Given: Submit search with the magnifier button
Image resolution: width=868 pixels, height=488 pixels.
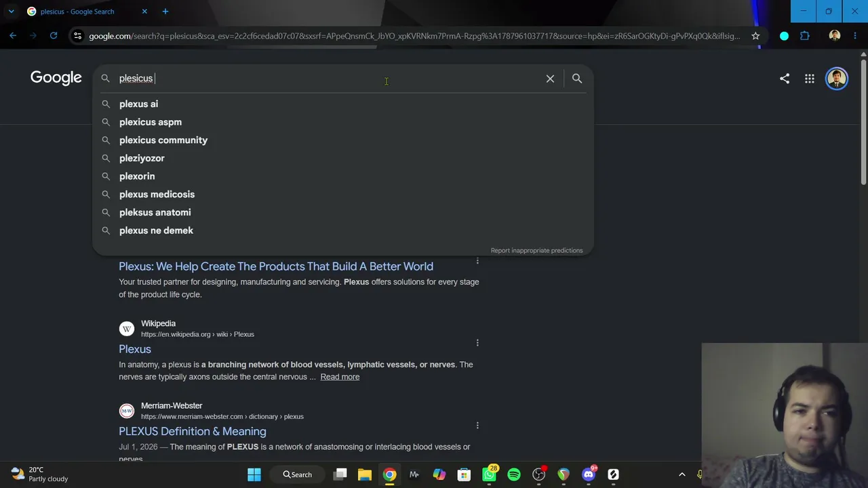Looking at the screenshot, I should 577,79.
